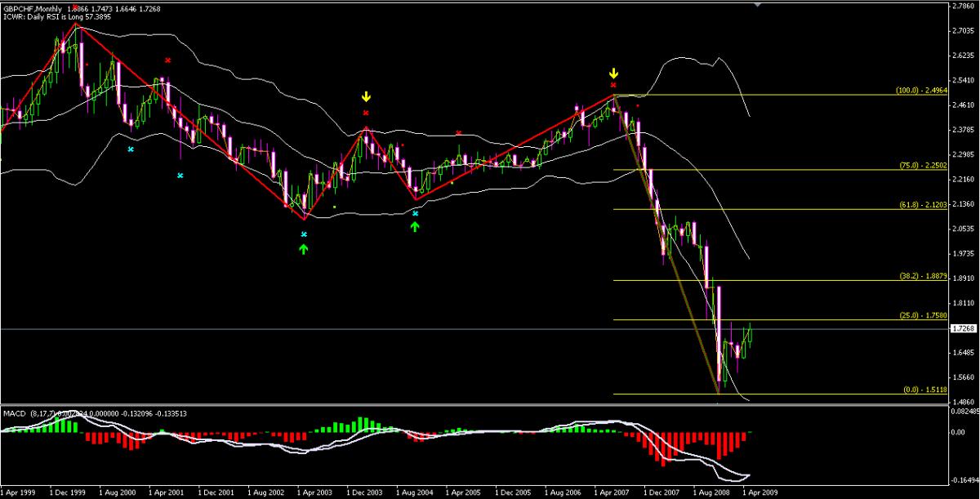Select the cyan cross above Apr 2003 green arrow

tap(304, 234)
